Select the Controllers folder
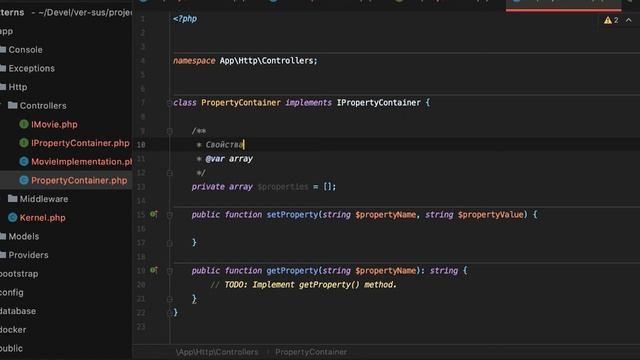Image resolution: width=640 pixels, height=360 pixels. (43, 106)
